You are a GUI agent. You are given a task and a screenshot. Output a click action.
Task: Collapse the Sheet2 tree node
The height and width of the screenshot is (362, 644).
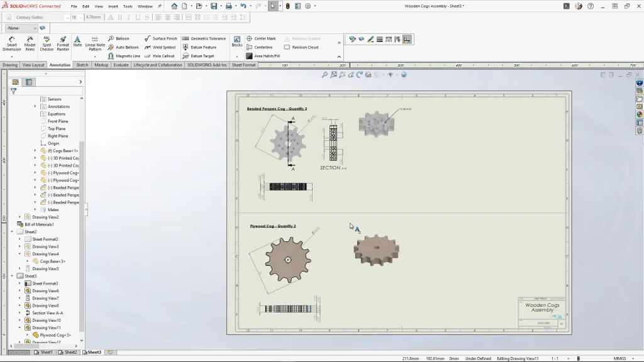(12, 232)
